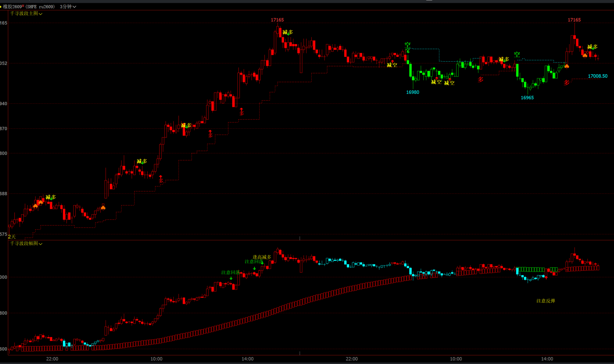614x364 pixels.
Task: Click the leftmost 22:00 time axis label
Action: click(52, 359)
